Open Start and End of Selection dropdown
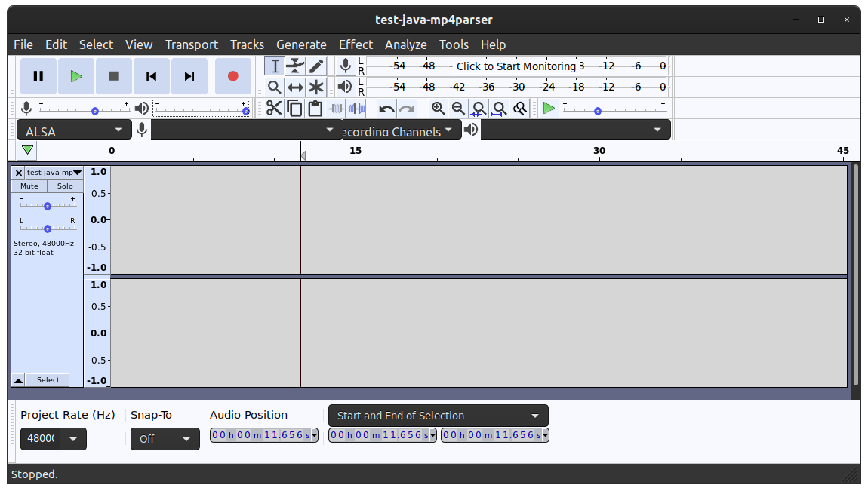868x491 pixels. [x=439, y=416]
